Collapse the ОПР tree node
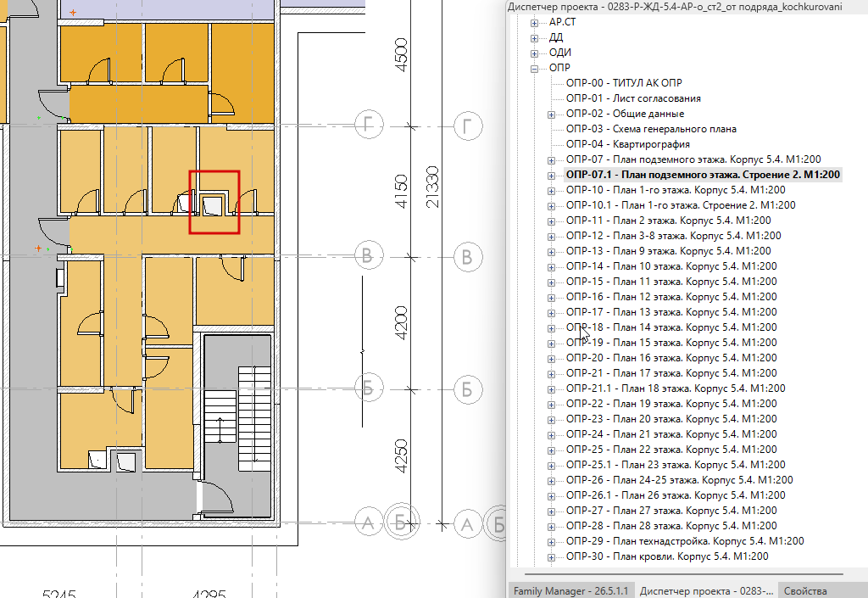Screen dimensions: 868x598 (534, 69)
